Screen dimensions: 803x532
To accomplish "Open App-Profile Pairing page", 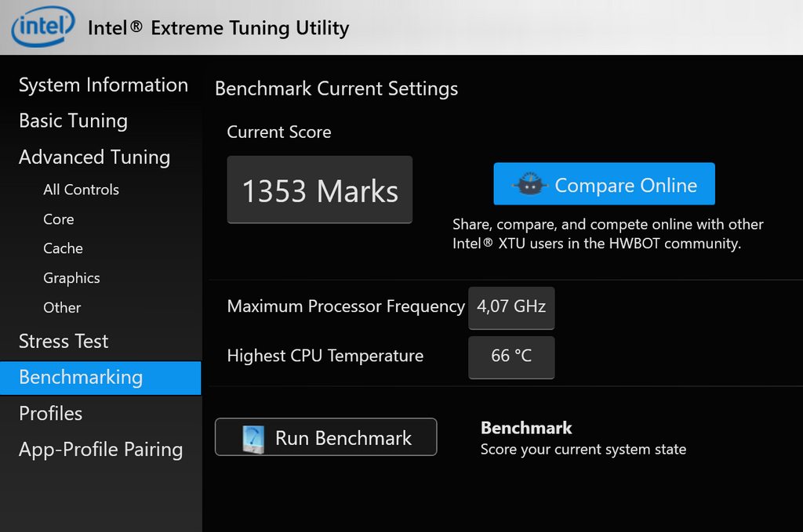I will tap(101, 449).
